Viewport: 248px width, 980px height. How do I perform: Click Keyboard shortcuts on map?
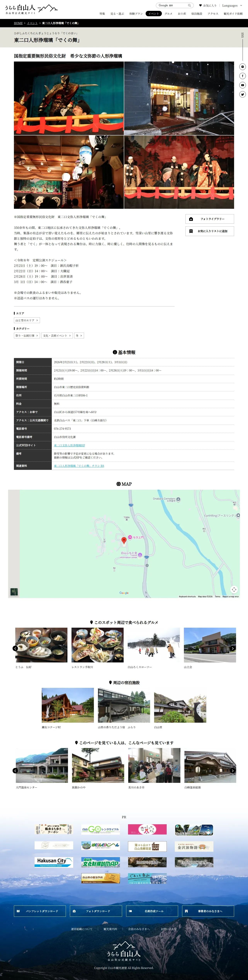tap(187, 597)
